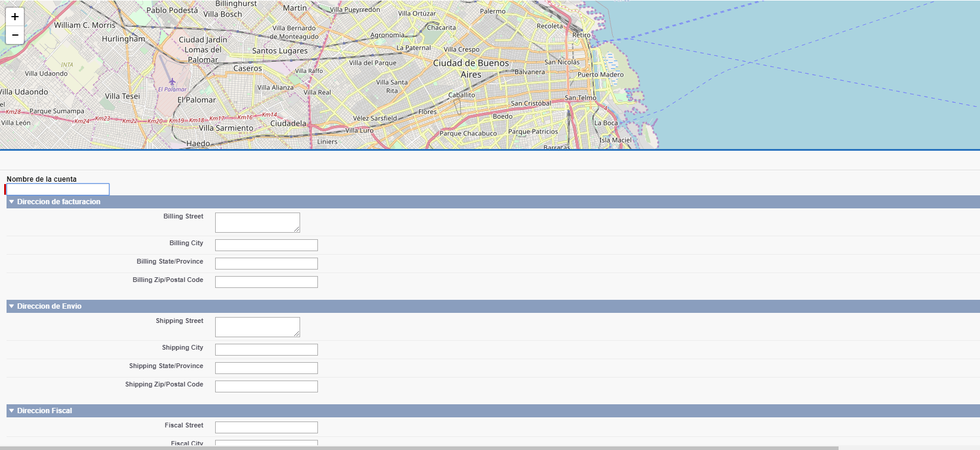980x450 pixels.
Task: Collapse the Direccion de facturacion section
Action: [x=11, y=202]
